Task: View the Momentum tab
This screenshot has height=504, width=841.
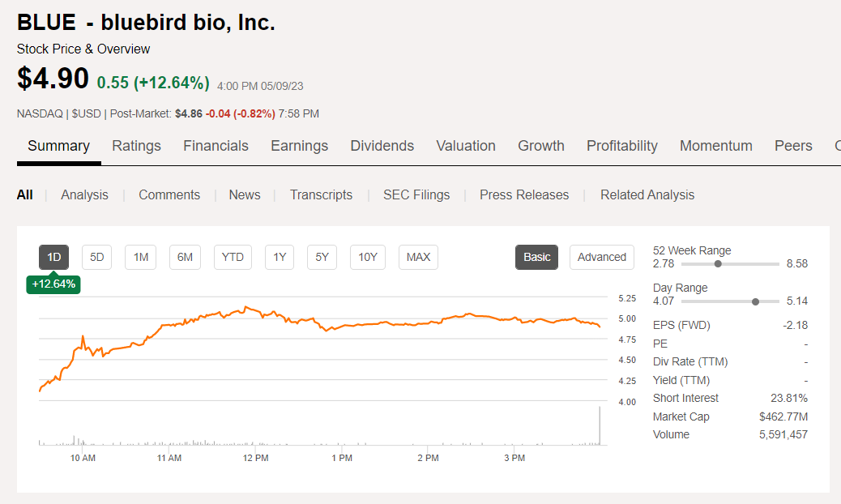Action: 715,146
